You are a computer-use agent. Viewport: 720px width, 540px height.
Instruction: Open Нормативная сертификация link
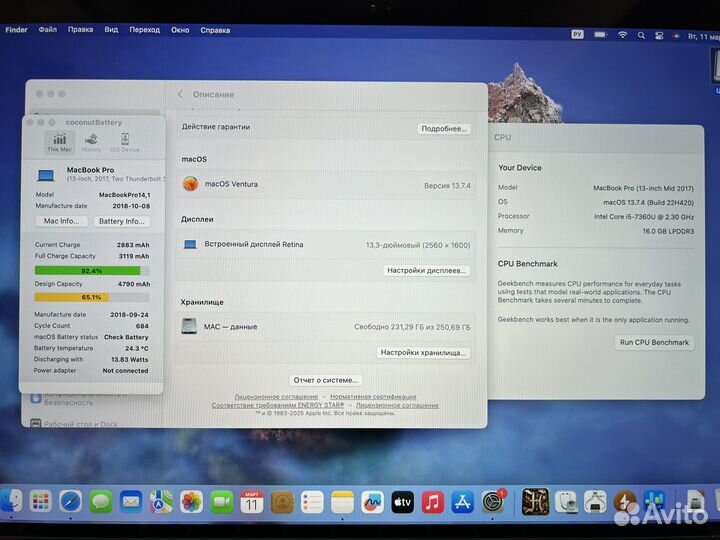point(373,397)
